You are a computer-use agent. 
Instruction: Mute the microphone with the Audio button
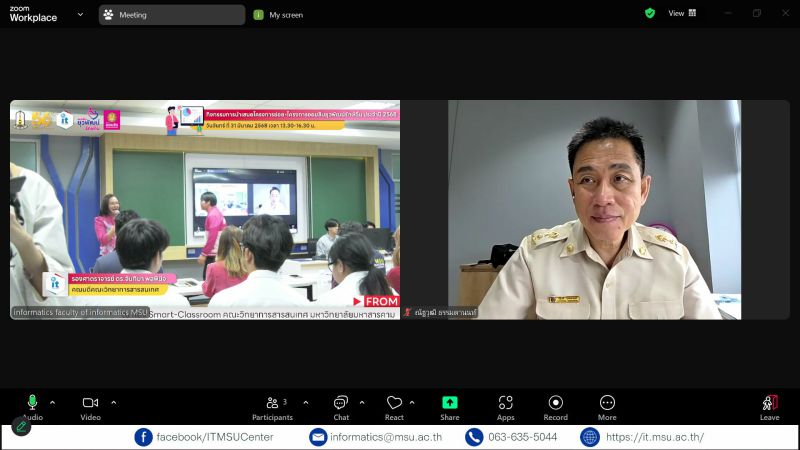[32, 403]
